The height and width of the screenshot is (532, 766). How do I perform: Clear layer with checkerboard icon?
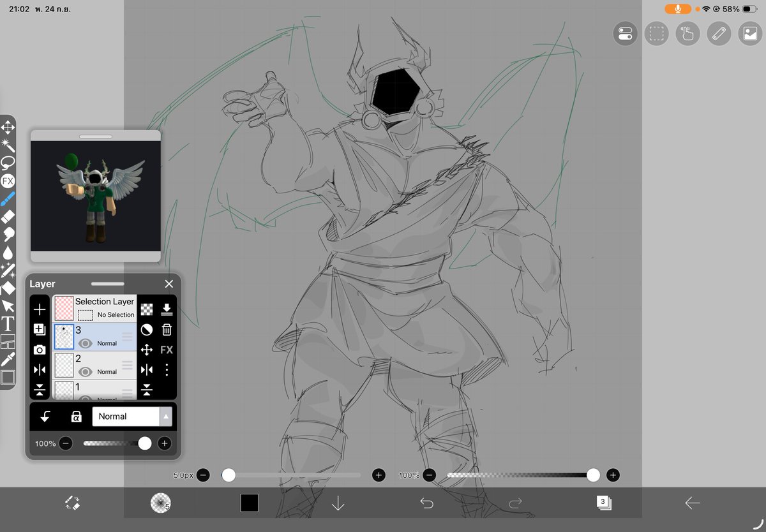(147, 309)
